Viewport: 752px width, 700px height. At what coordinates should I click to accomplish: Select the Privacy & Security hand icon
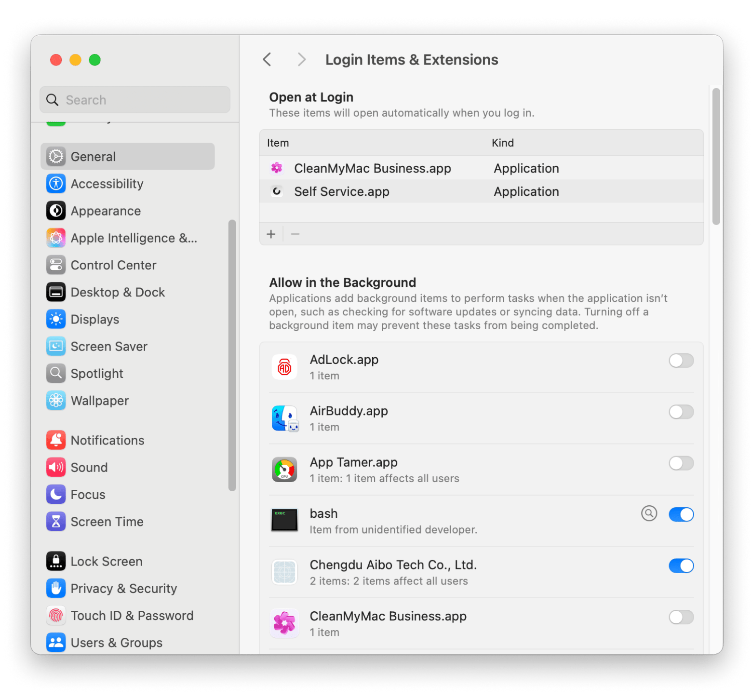point(56,588)
